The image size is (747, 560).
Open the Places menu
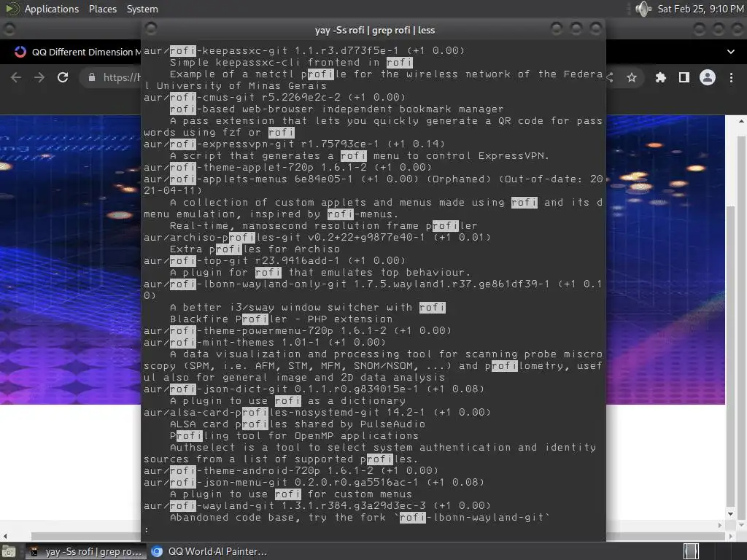click(102, 9)
